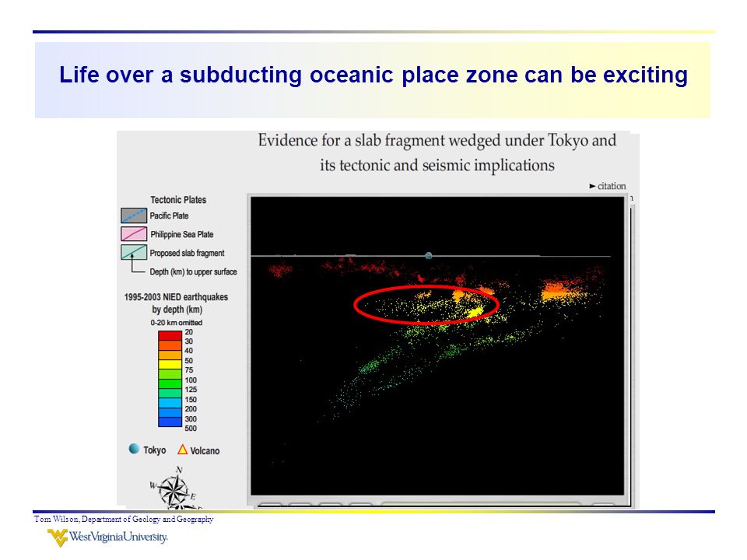The image size is (747, 560).
Task: Select the Proposed slab fragment swatch
Action: 134,252
